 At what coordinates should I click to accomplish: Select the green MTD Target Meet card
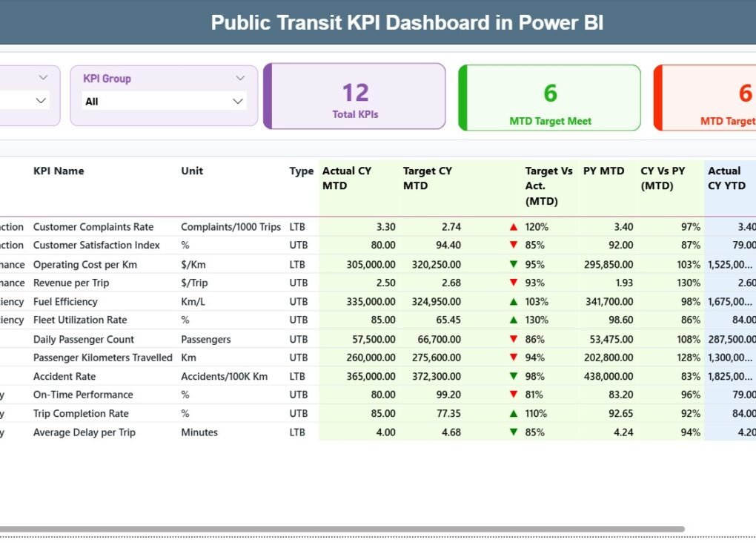(x=549, y=97)
